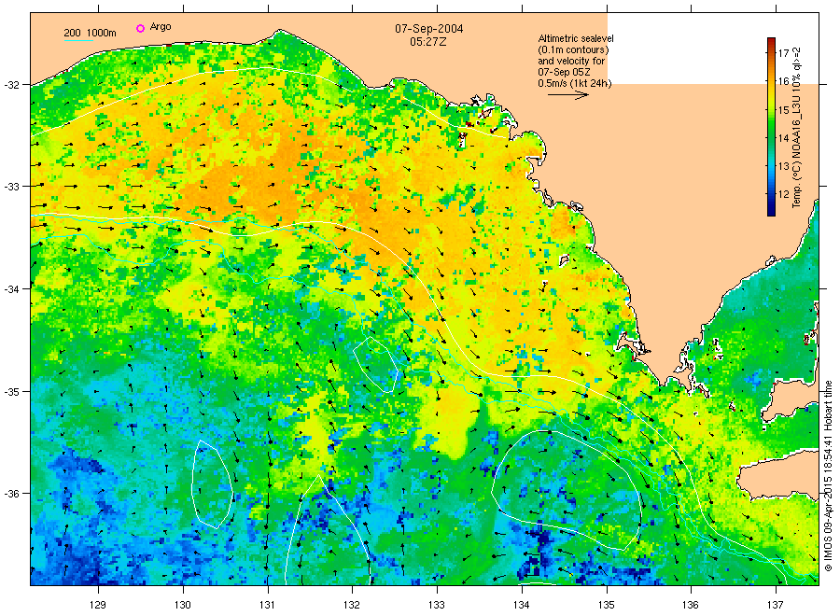Click the IMOS copyright timestamp text
This screenshot has width=840, height=616.
point(828,476)
